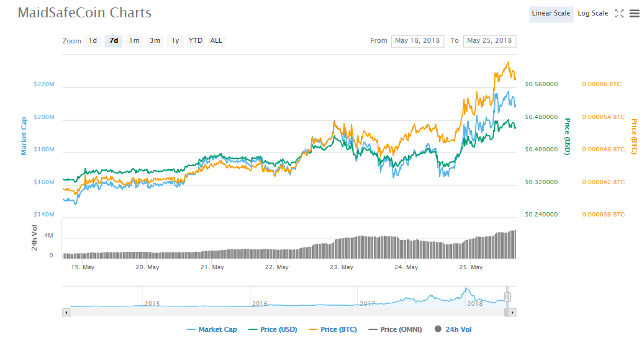Toggle the 24h Vol legend series
This screenshot has width=644, height=338.
(453, 329)
